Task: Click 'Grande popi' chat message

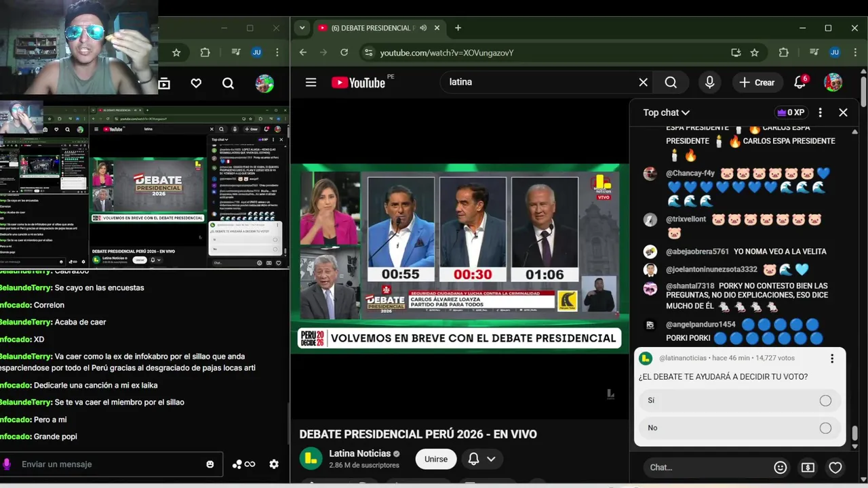Action: coord(56,436)
